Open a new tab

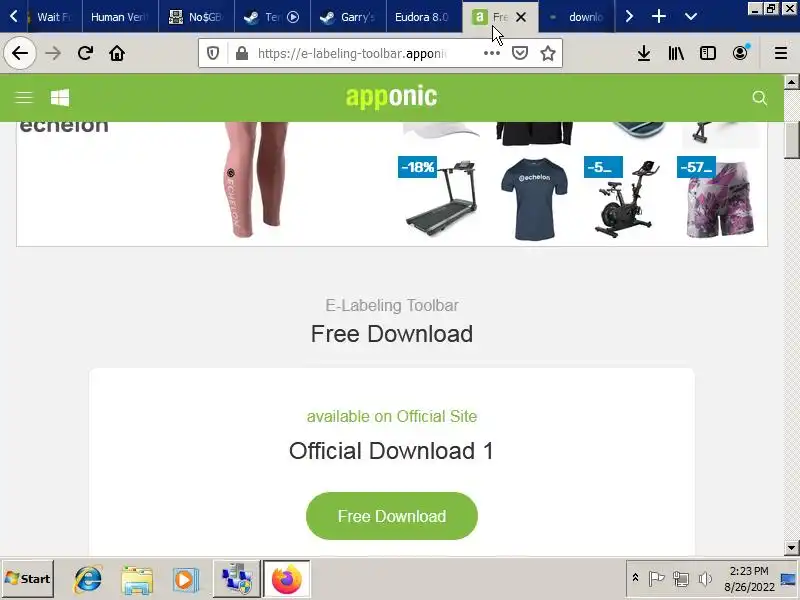[x=659, y=16]
